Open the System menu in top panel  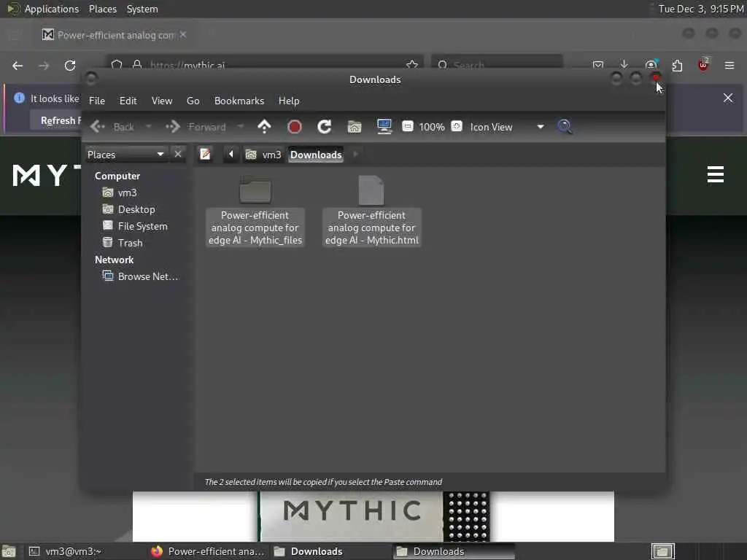coord(142,9)
